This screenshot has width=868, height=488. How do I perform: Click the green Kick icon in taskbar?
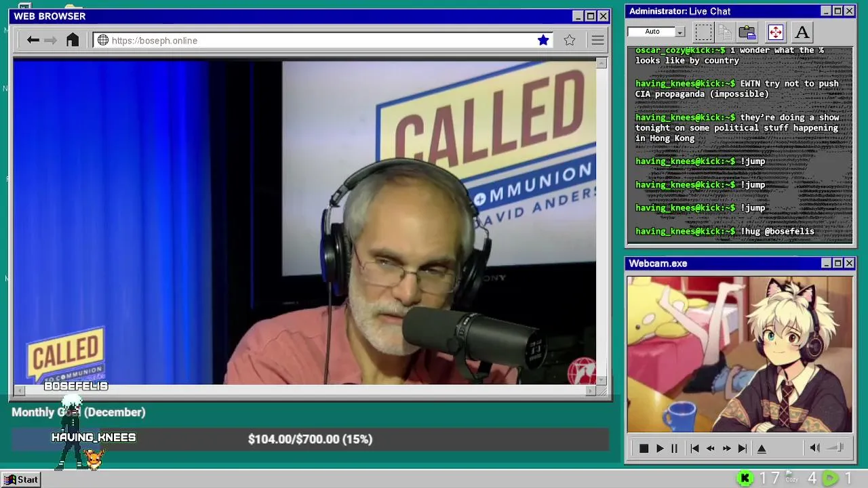[745, 479]
